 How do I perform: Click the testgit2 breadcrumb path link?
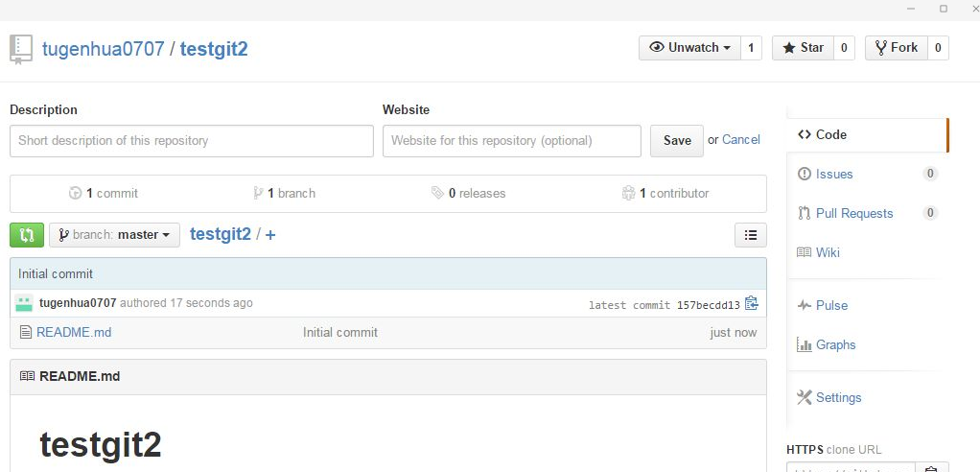[x=220, y=234]
